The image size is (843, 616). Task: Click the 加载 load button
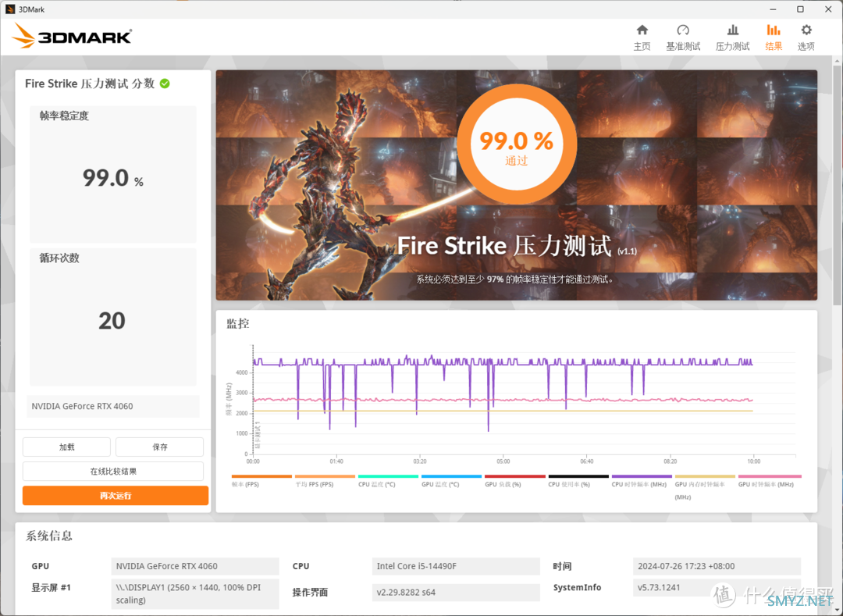click(x=66, y=447)
